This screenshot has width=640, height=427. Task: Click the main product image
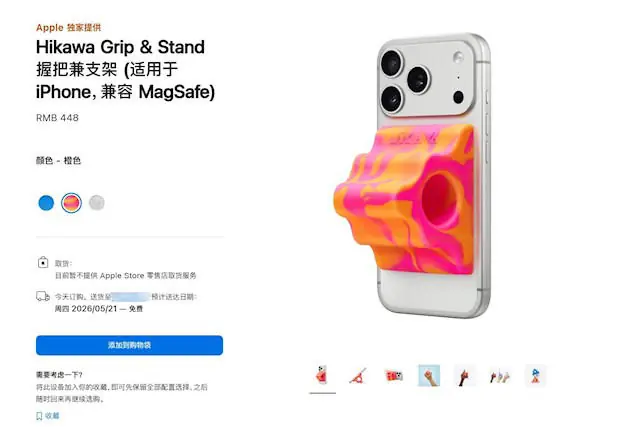pos(413,176)
